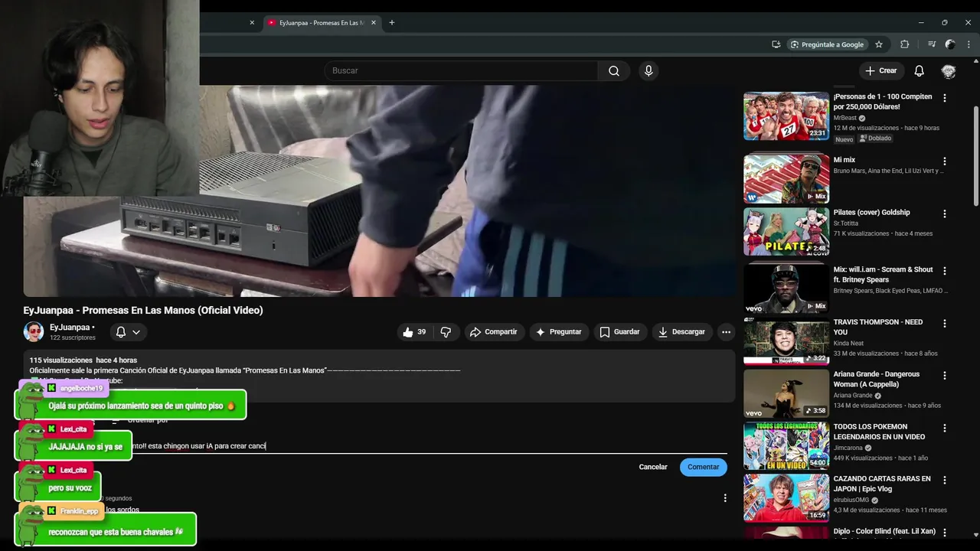Image resolution: width=980 pixels, height=551 pixels.
Task: Open menu for Pokemon Legendarios suggestion
Action: 944,429
